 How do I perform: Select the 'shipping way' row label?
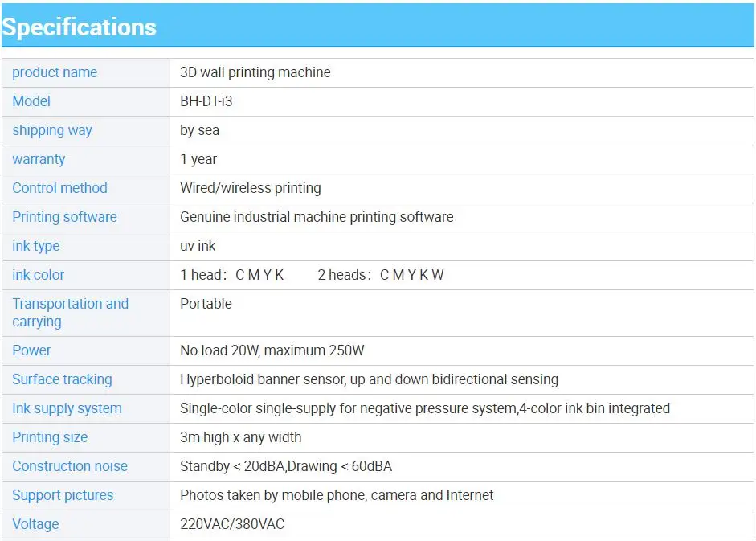click(52, 130)
